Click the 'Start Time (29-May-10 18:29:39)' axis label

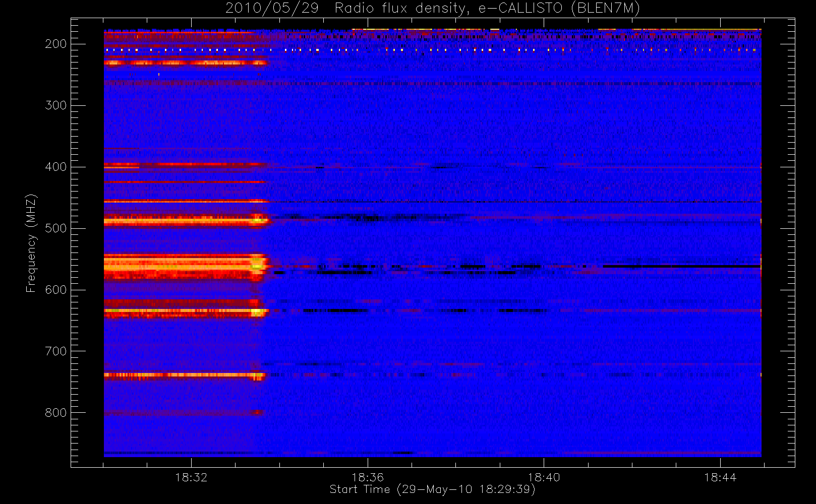pos(432,489)
